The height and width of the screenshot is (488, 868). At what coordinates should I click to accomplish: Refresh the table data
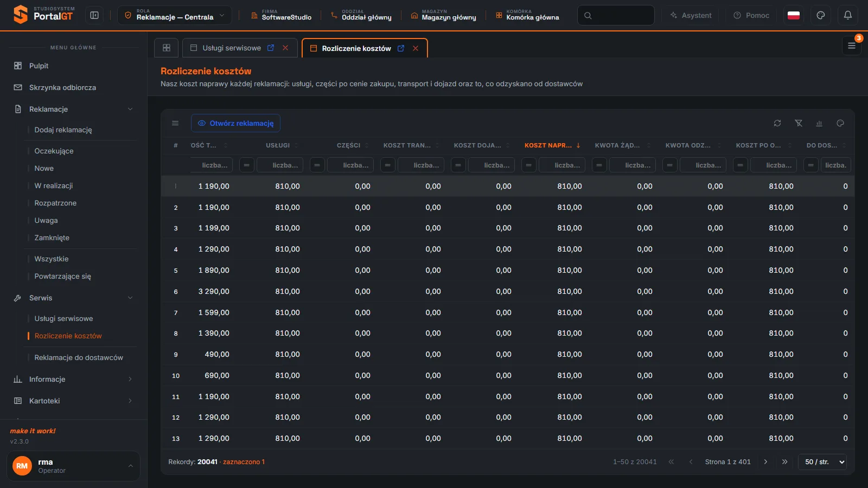(777, 123)
